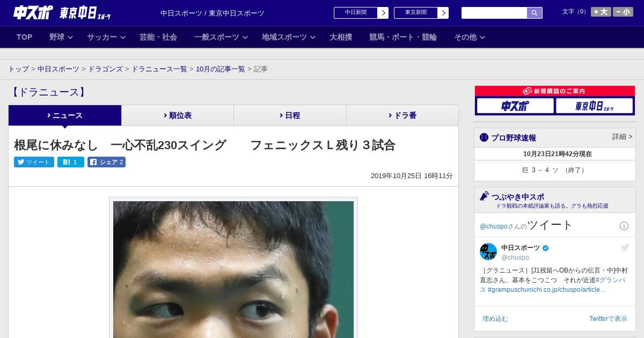Screen dimensions: 644x338
Task: Open 中日新聞 link arrow
Action: (x=383, y=13)
